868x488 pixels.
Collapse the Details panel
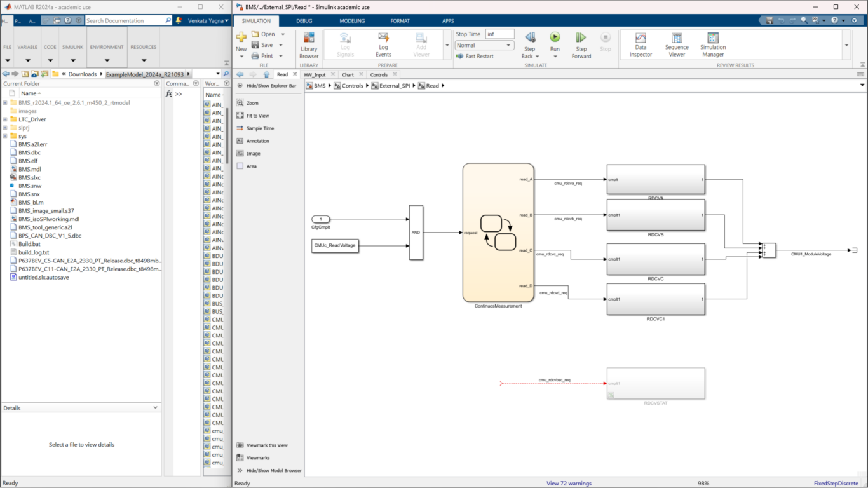156,408
